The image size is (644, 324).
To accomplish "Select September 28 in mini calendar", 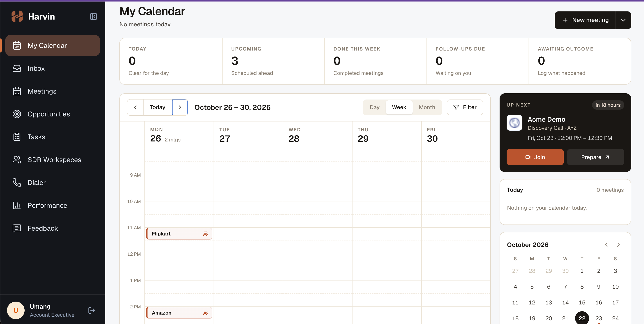I will [x=532, y=271].
